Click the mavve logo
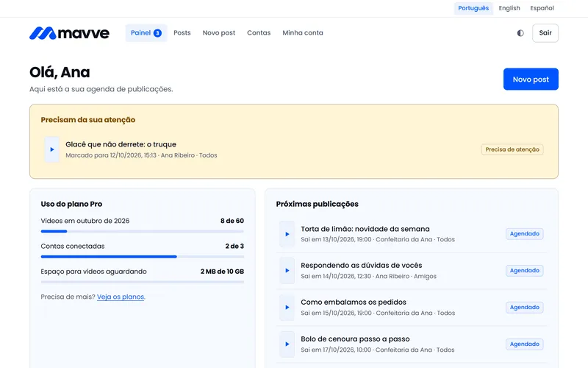The image size is (588, 368). [x=69, y=33]
